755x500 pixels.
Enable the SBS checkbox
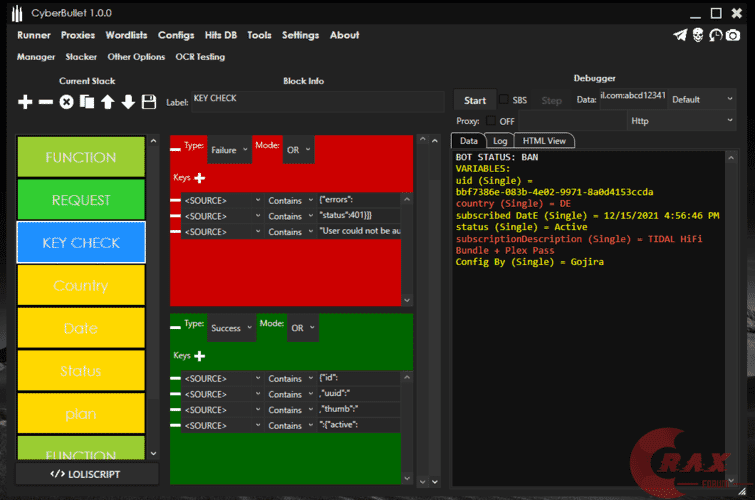pyautogui.click(x=504, y=100)
